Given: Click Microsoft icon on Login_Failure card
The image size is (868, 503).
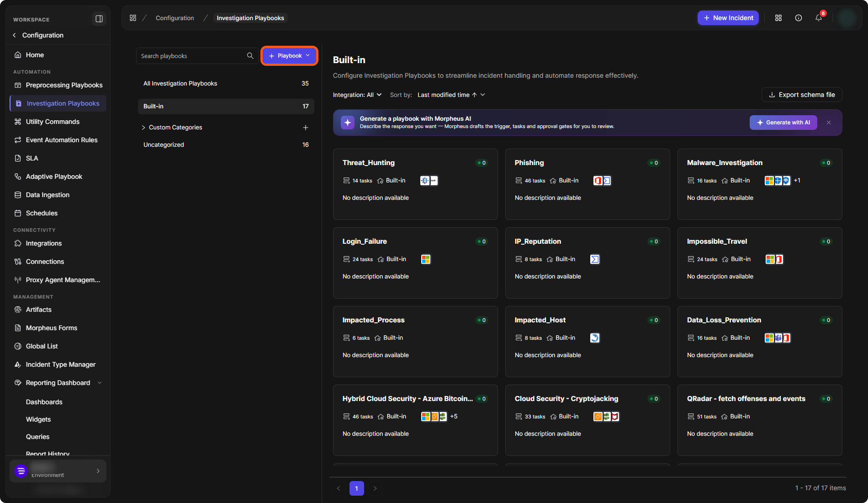Looking at the screenshot, I should [x=426, y=259].
